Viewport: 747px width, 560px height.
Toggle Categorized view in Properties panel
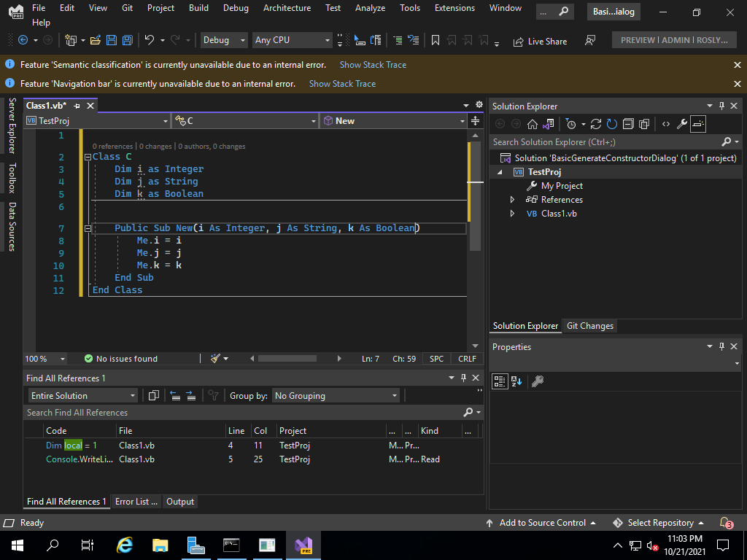499,381
